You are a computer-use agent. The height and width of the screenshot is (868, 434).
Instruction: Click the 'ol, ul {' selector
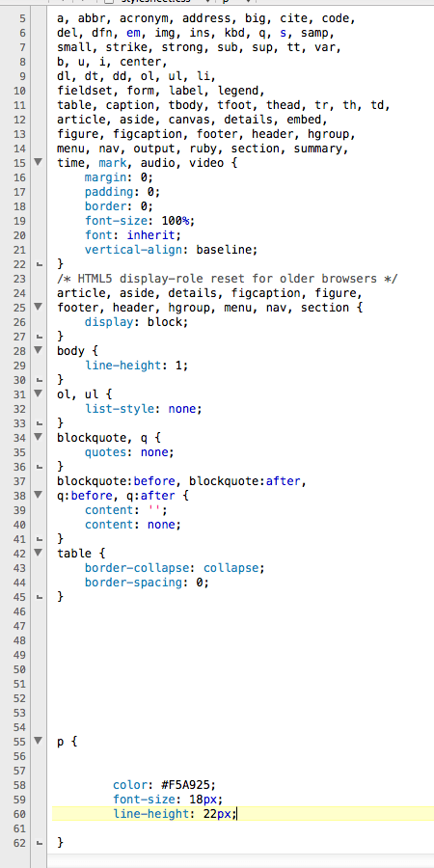pyautogui.click(x=84, y=394)
